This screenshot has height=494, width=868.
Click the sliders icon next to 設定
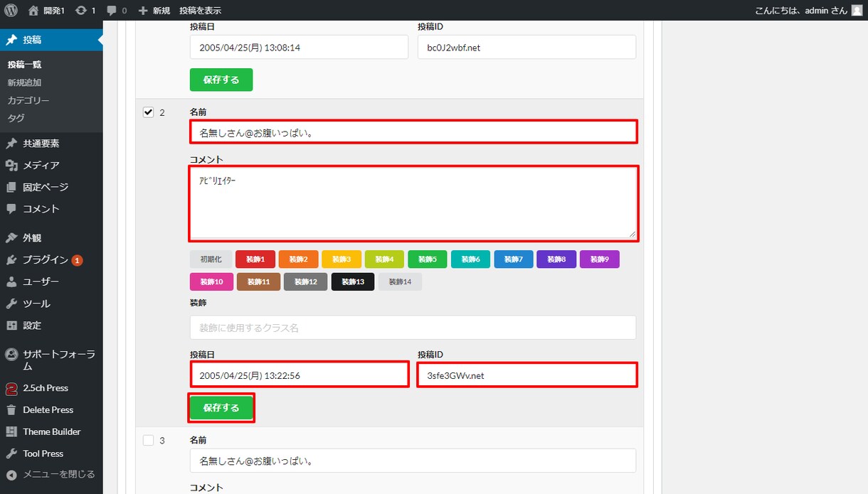(11, 326)
